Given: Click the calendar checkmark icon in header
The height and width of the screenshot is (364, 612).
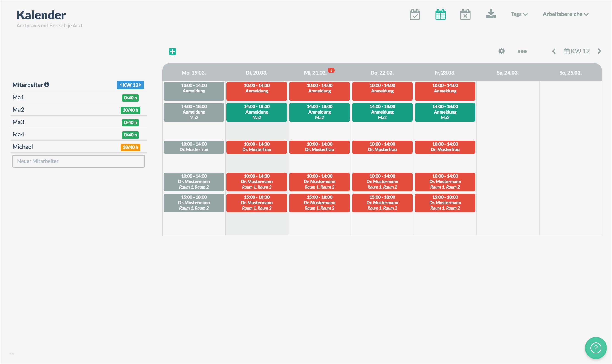Looking at the screenshot, I should pos(415,14).
